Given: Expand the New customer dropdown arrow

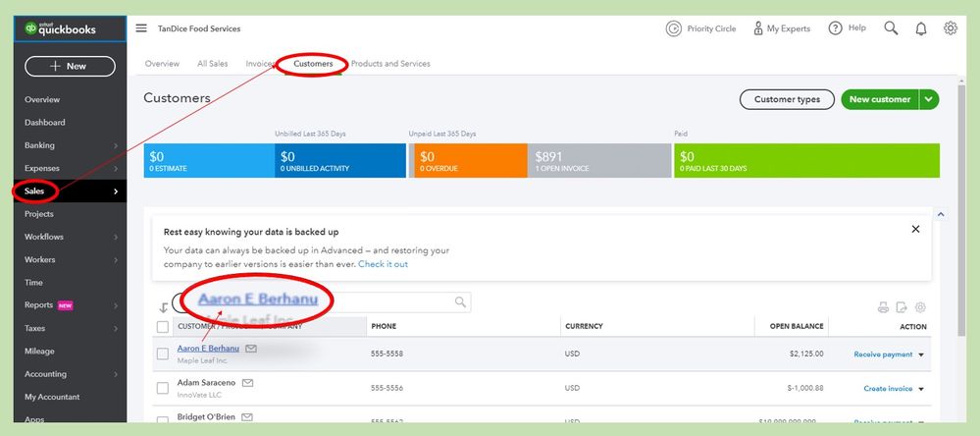Looking at the screenshot, I should [x=929, y=99].
